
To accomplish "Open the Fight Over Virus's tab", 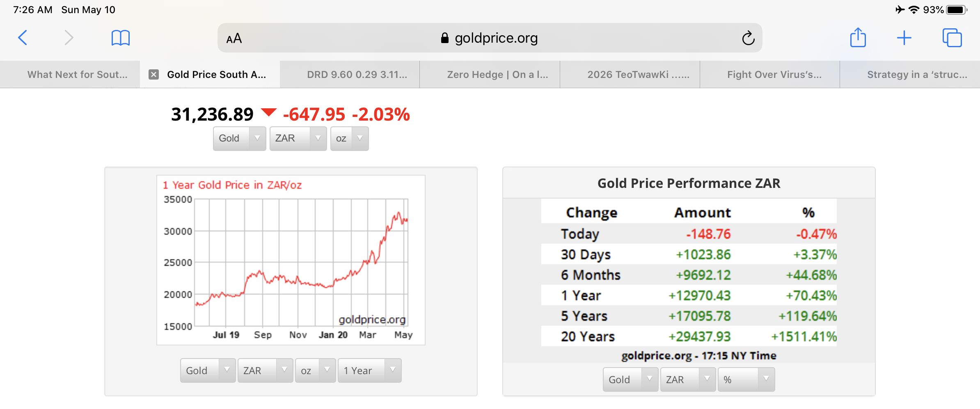I will [774, 74].
